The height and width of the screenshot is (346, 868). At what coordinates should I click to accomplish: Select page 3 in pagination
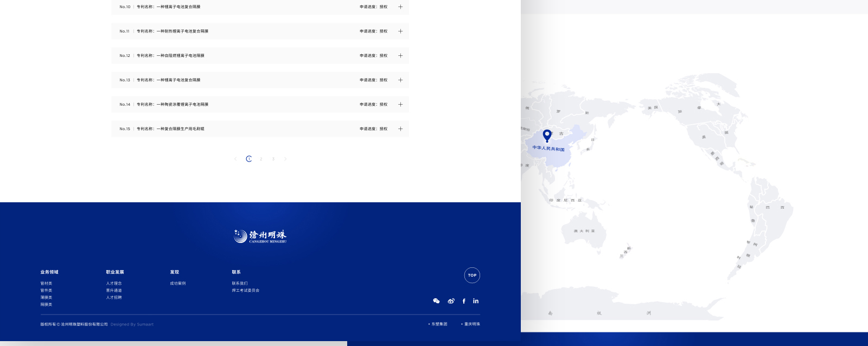(x=273, y=159)
